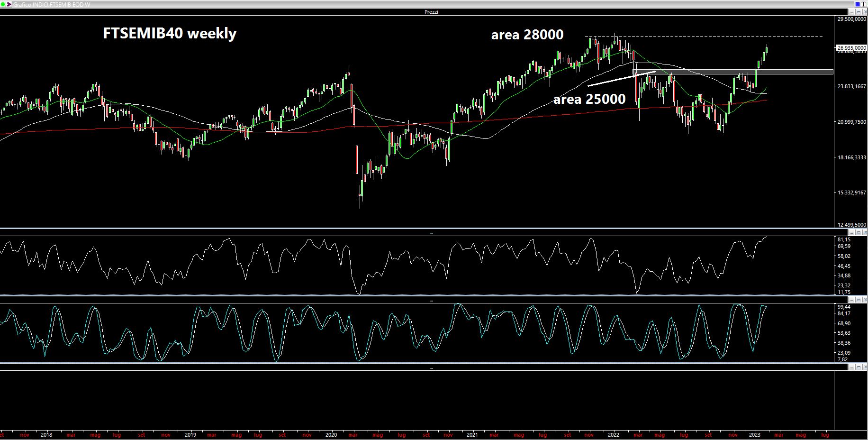The image size is (868, 440).
Task: Click the current price tag 26.935,0000
Action: click(851, 48)
